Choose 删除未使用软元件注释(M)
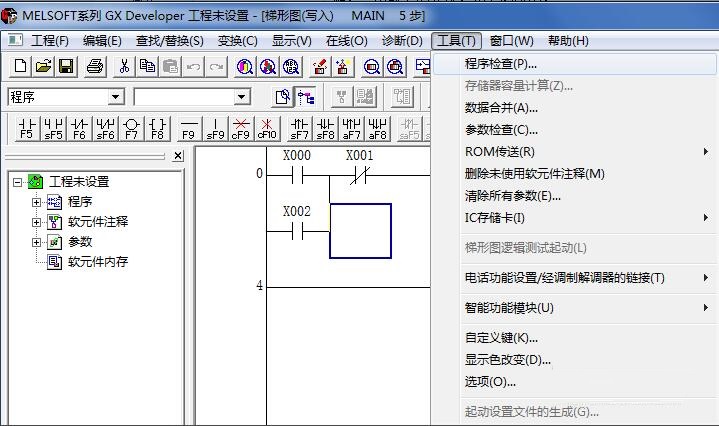This screenshot has width=719, height=426. coord(575,174)
